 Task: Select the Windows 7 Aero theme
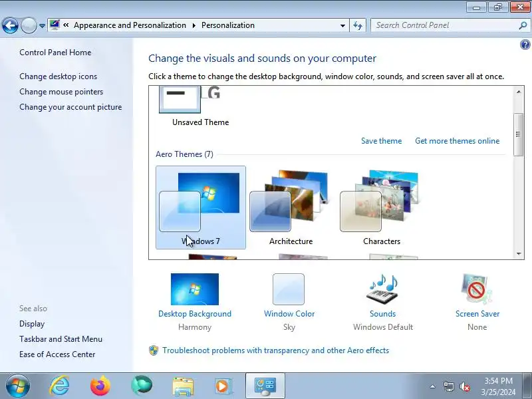201,207
